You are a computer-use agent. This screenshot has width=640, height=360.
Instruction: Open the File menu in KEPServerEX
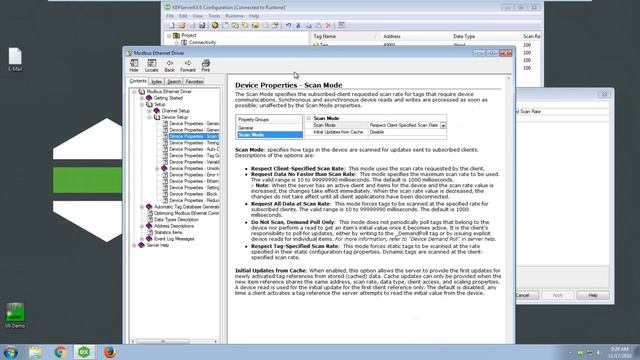click(x=170, y=16)
